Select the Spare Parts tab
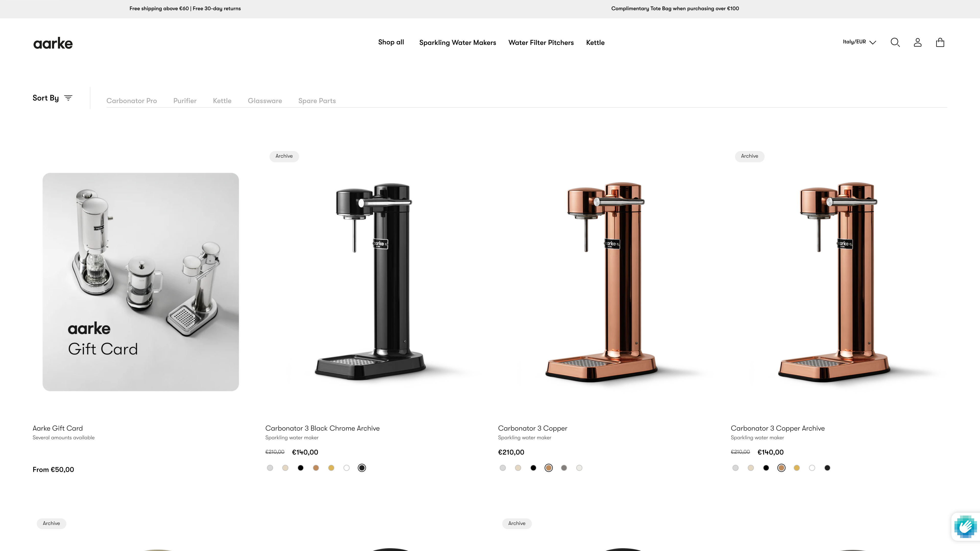Viewport: 980px width, 551px height. [x=317, y=101]
